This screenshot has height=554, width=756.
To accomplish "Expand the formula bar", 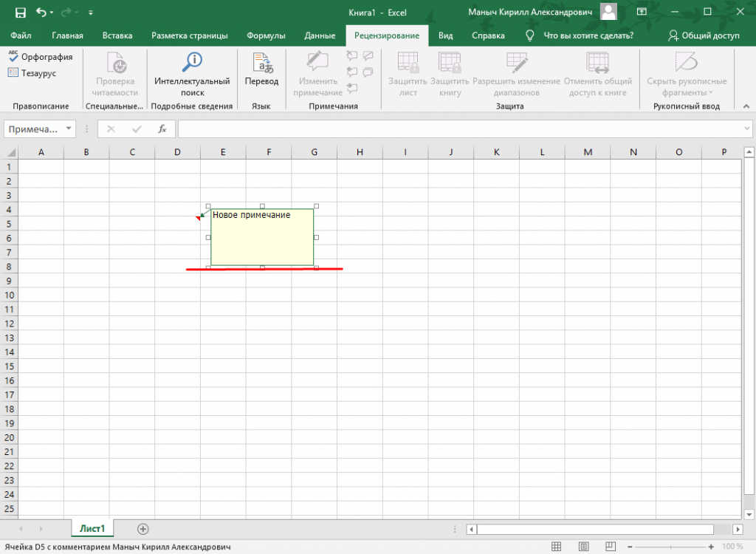I will [747, 129].
